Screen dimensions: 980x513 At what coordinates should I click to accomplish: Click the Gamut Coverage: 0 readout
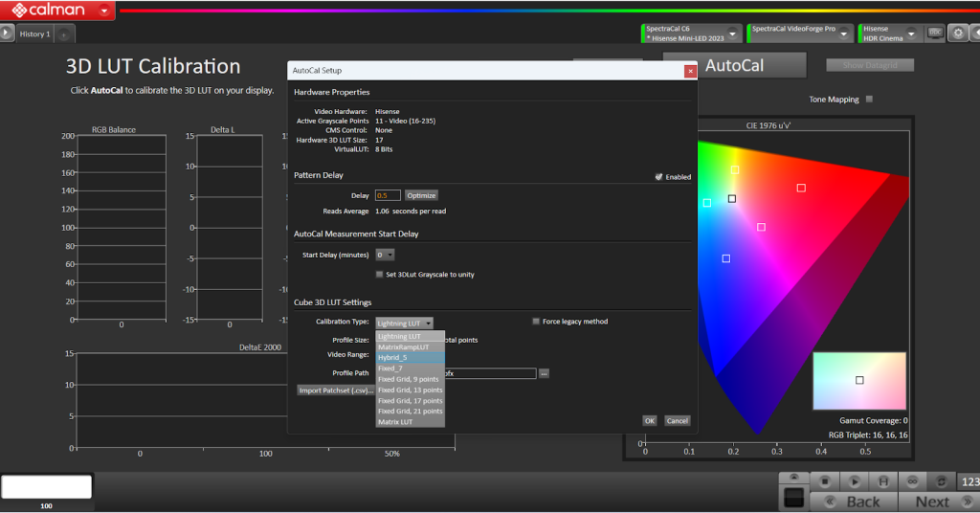[x=873, y=420]
